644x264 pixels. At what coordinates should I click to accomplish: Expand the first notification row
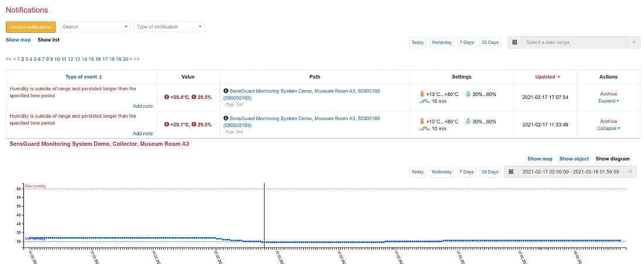(608, 101)
